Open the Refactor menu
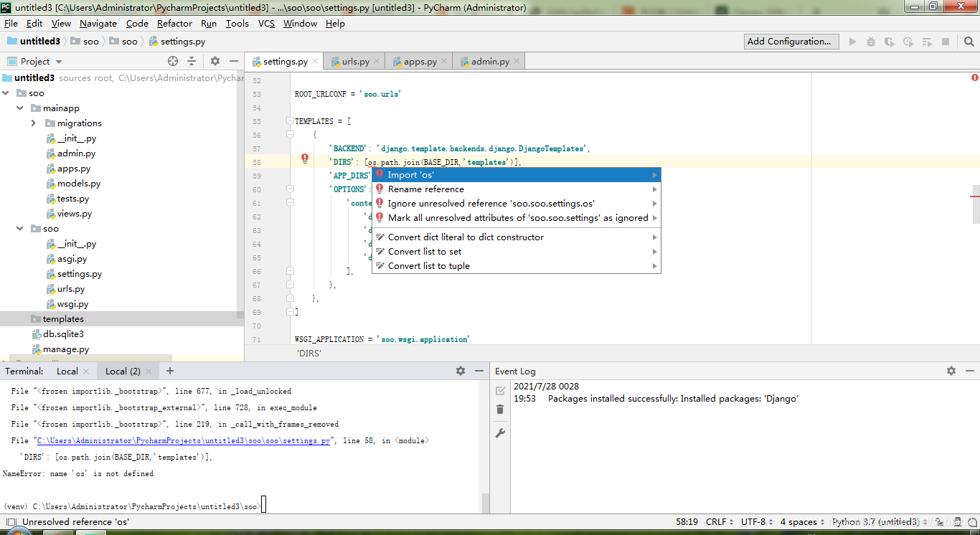This screenshot has height=535, width=980. click(175, 24)
